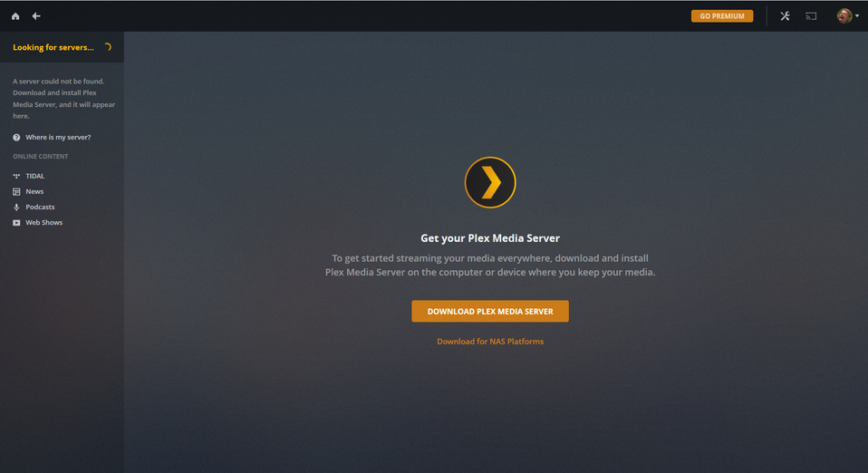The image size is (868, 473).
Task: Click the 'A server could not be found' message
Action: pyautogui.click(x=63, y=99)
